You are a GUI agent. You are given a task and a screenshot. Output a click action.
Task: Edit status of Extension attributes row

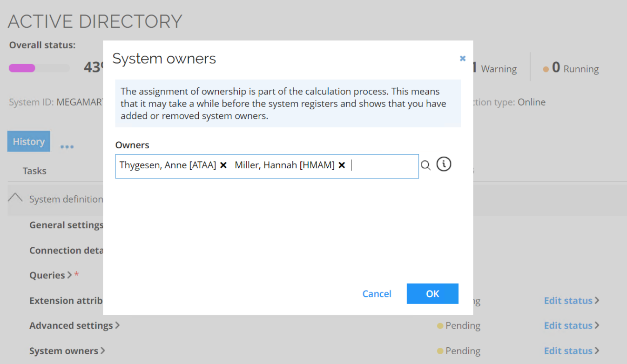point(572,301)
